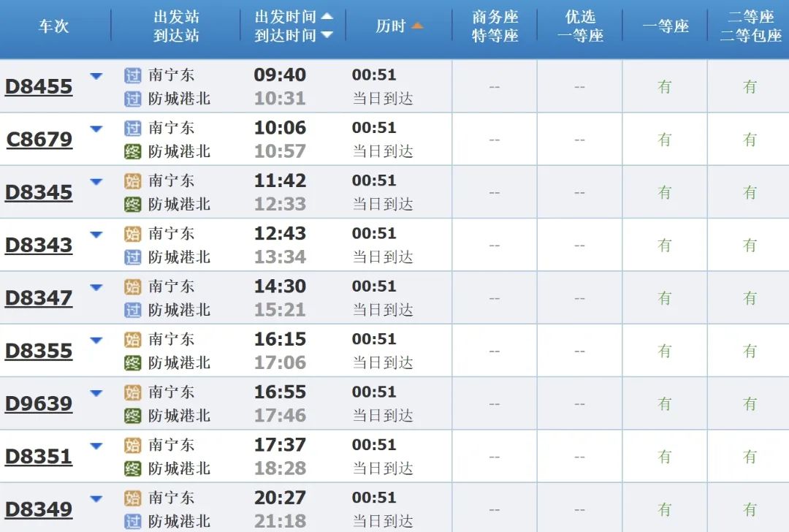Click the 始 origin icon in the D8345 row
This screenshot has width=789, height=532.
(x=132, y=180)
